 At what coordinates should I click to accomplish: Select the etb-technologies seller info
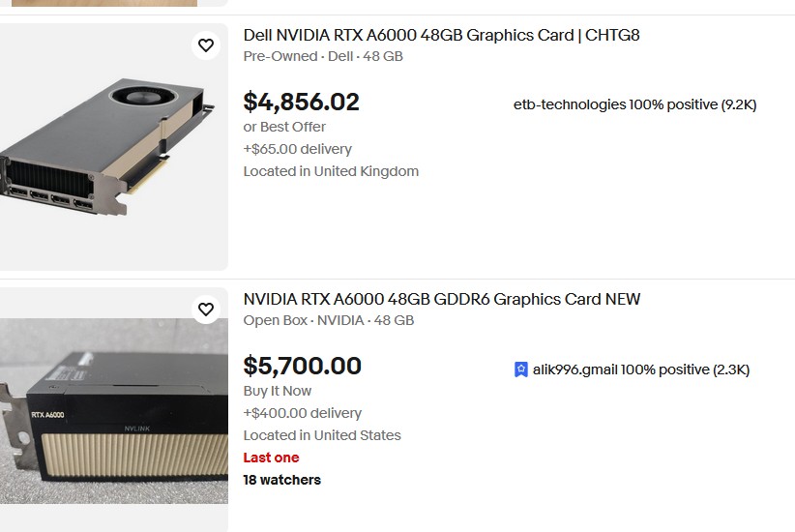click(x=634, y=104)
